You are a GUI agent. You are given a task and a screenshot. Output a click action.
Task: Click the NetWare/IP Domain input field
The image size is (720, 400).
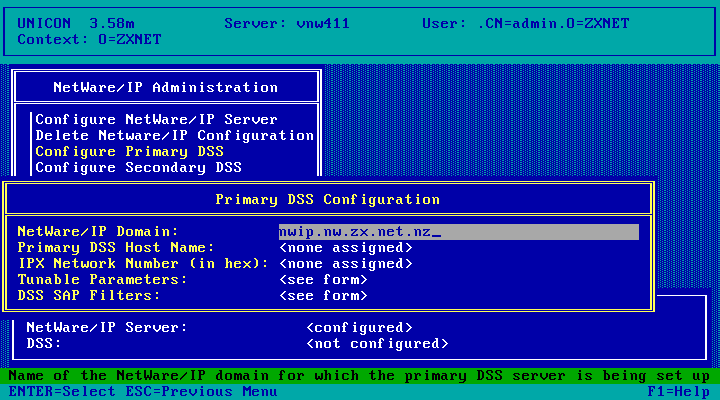pyautogui.click(x=459, y=232)
